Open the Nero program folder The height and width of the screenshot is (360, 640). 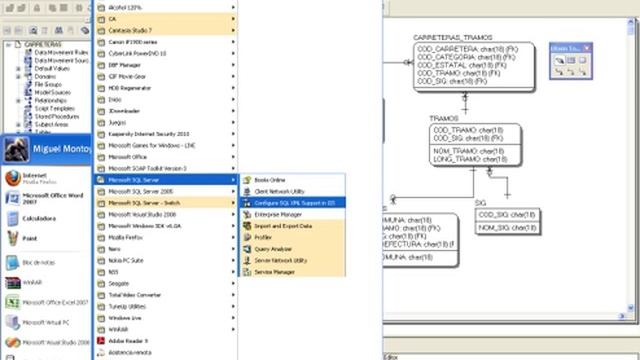pyautogui.click(x=166, y=249)
